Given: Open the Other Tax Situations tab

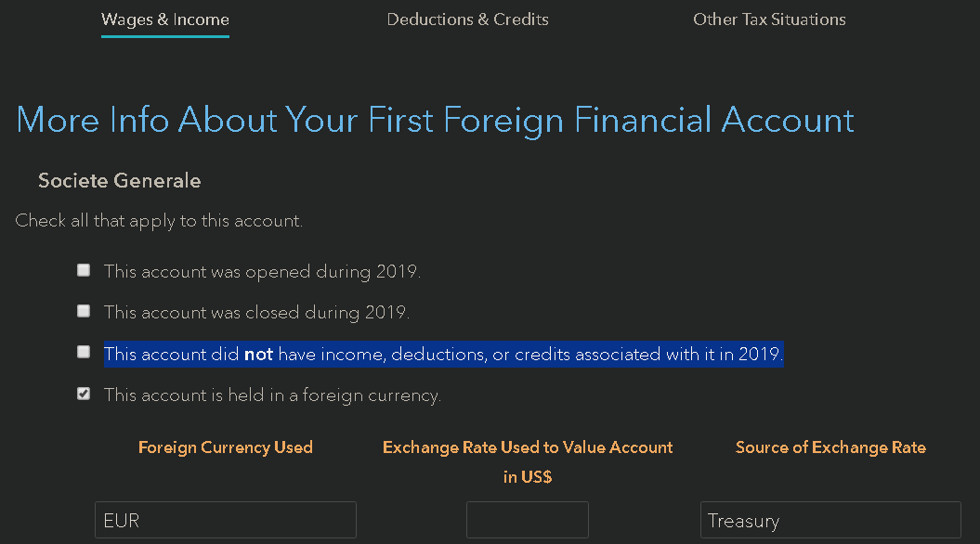Looking at the screenshot, I should [769, 19].
